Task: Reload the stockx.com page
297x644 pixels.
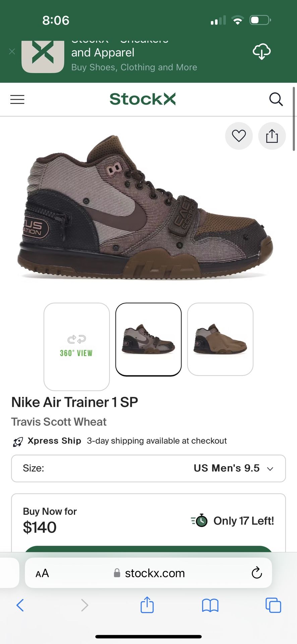Action: coord(257,573)
